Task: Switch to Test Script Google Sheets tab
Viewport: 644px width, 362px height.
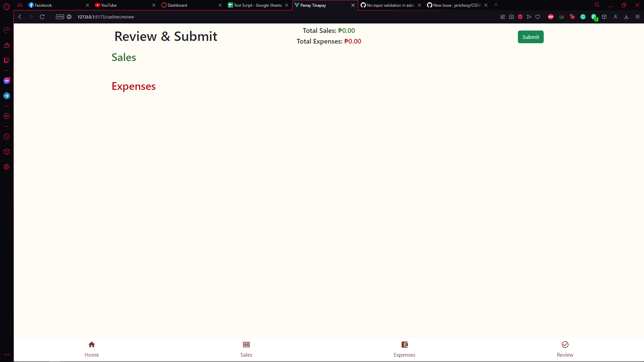Action: 258,5
